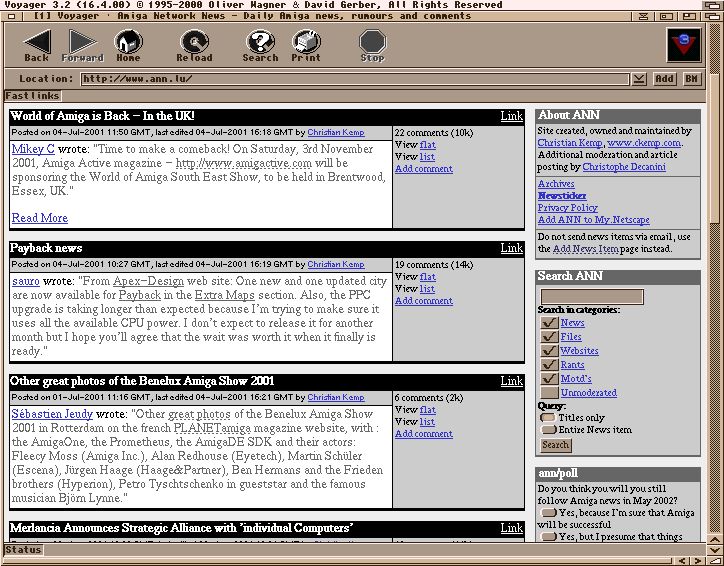Open the Privacy Policy link

pos(567,207)
